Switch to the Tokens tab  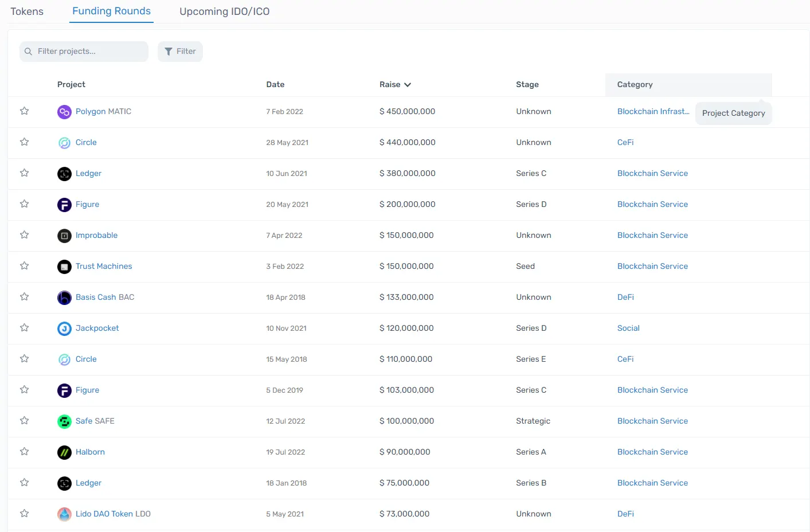pos(27,11)
